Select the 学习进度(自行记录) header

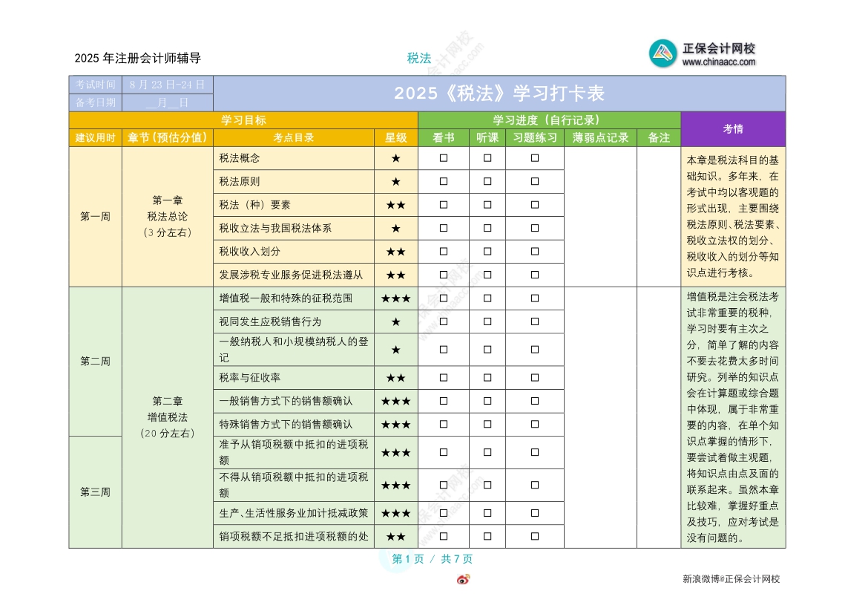[548, 120]
